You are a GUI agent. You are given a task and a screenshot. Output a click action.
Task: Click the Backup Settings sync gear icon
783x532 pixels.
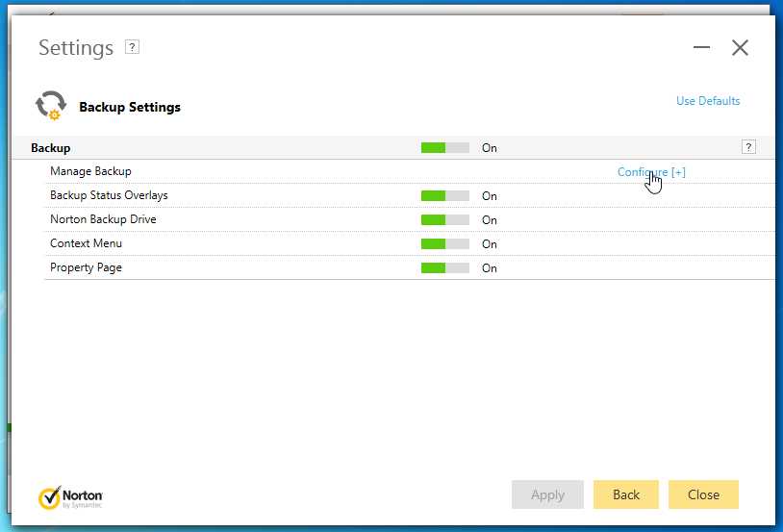coord(51,106)
